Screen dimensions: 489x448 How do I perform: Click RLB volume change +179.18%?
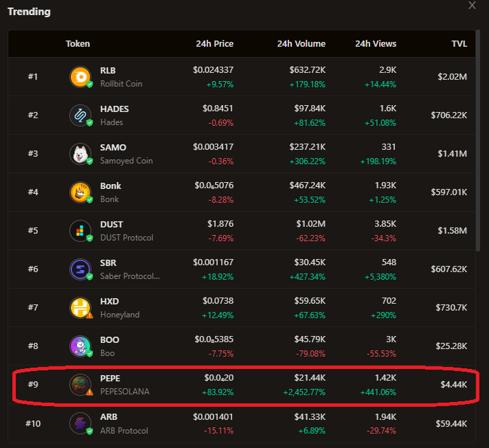tap(308, 85)
